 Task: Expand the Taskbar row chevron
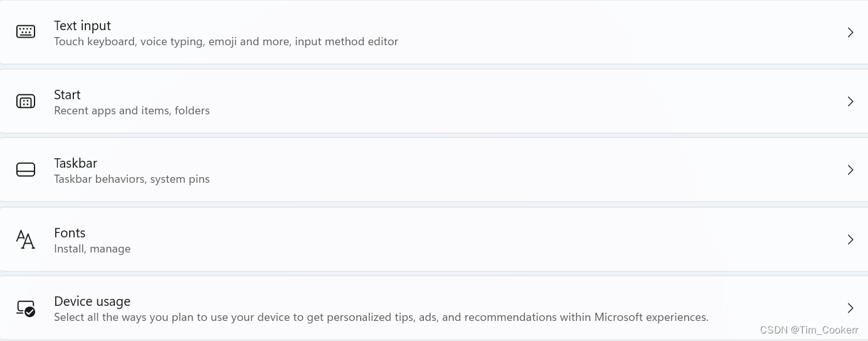(850, 170)
